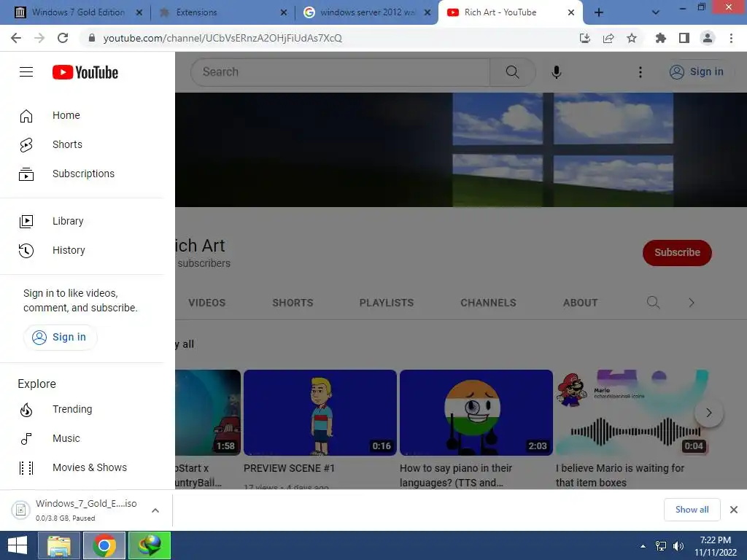Click the YouTube logo
This screenshot has height=560, width=747.
click(85, 72)
